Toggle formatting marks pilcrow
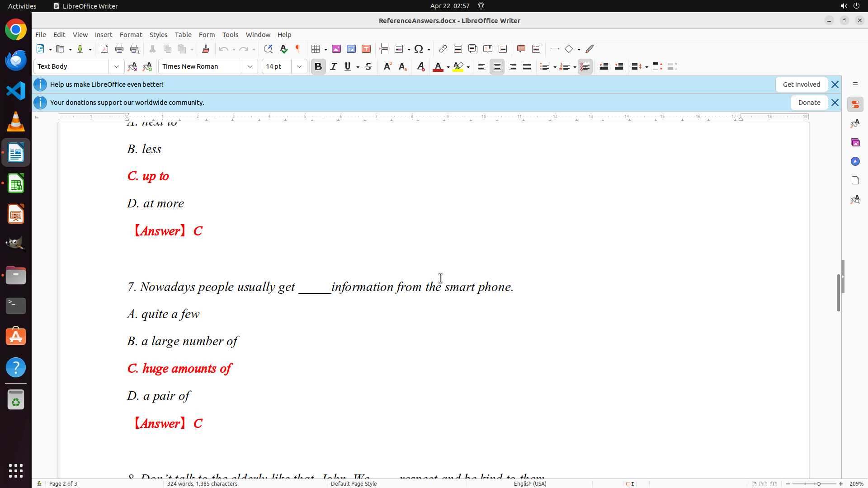Image resolution: width=868 pixels, height=488 pixels. coord(298,49)
